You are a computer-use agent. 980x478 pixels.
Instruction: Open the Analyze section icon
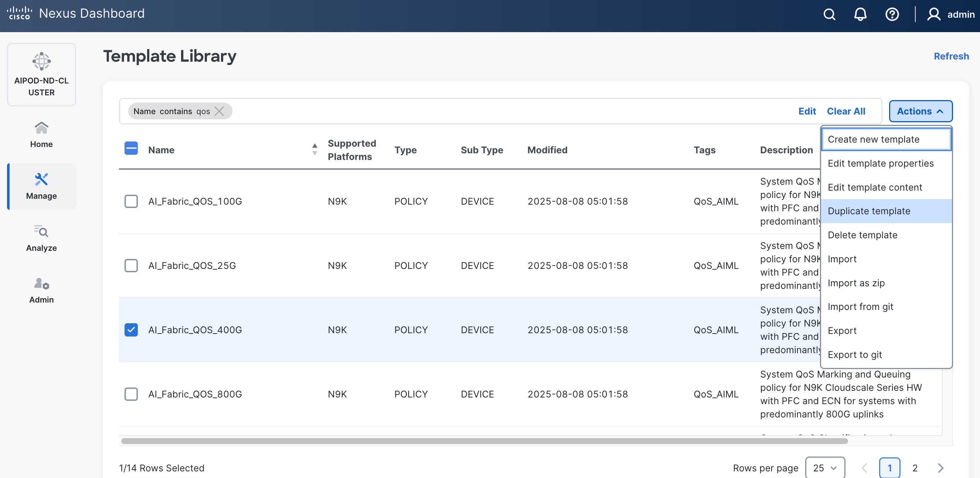(41, 231)
